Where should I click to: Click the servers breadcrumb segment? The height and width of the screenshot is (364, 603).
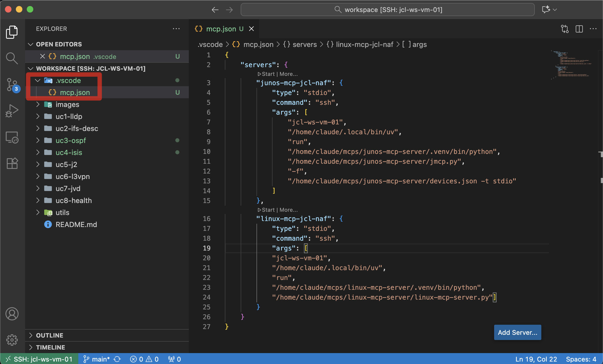(x=300, y=44)
